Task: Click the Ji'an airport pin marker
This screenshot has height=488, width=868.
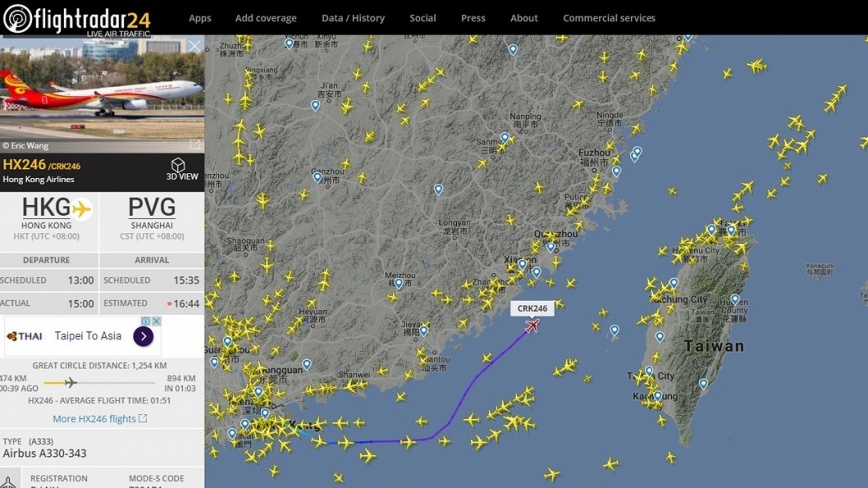Action: pos(315,105)
